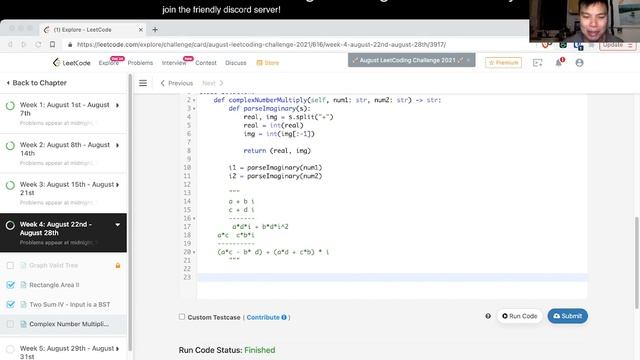Screen dimensions: 640x360
Task: Open a new browser tab
Action: coord(155,29)
